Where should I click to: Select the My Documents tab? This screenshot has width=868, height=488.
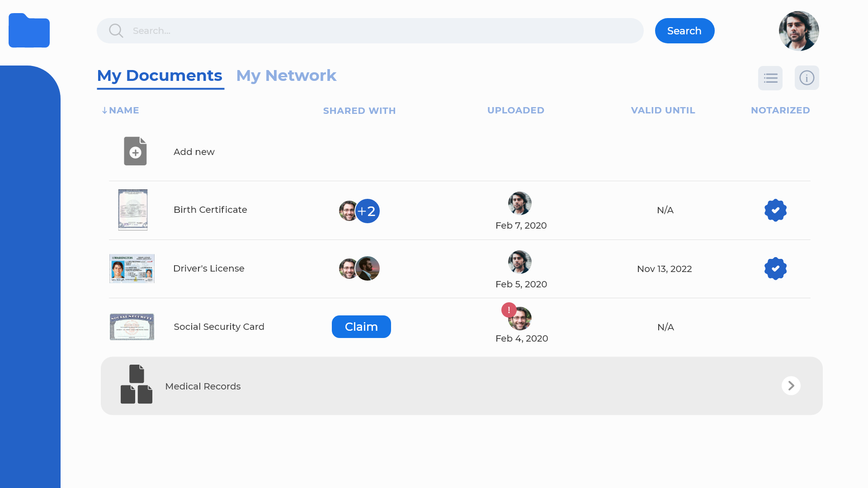point(160,76)
